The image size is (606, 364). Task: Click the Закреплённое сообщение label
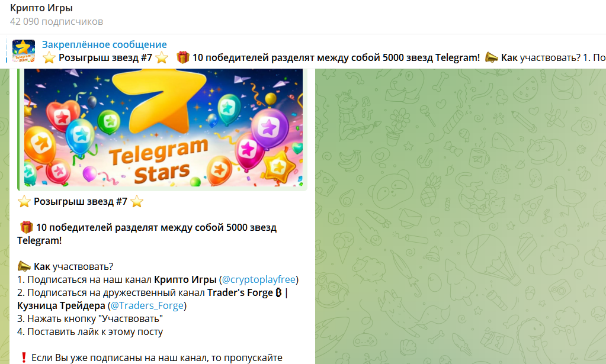click(x=104, y=44)
